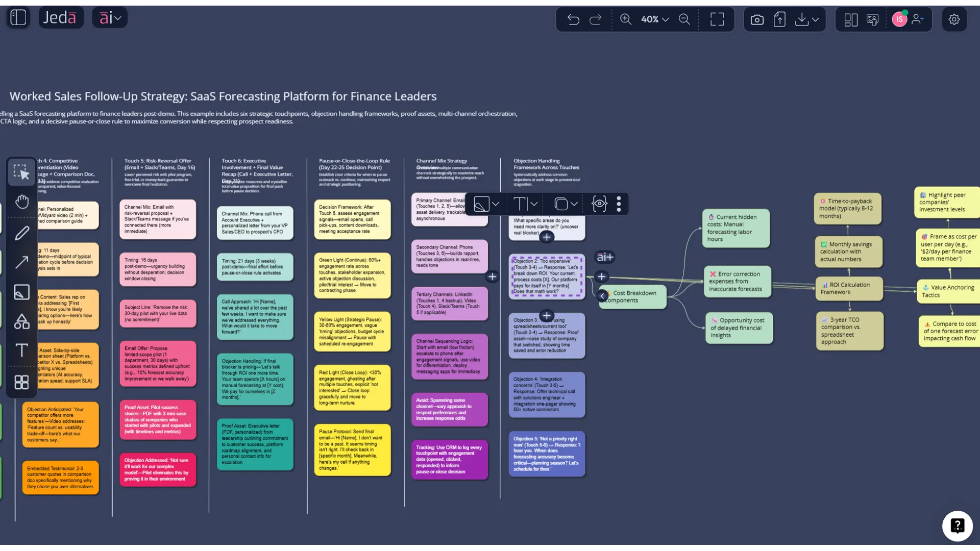The image size is (980, 551).
Task: Toggle the left sidebar panel icon
Action: 18,18
